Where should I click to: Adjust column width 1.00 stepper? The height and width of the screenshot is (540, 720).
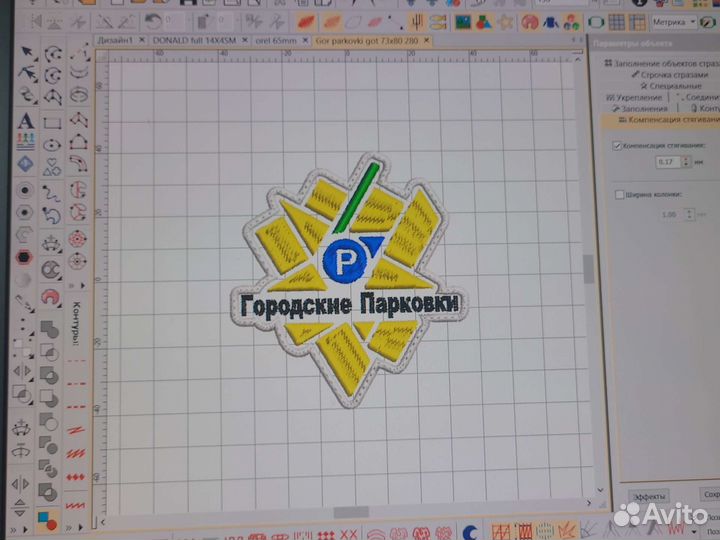[689, 214]
